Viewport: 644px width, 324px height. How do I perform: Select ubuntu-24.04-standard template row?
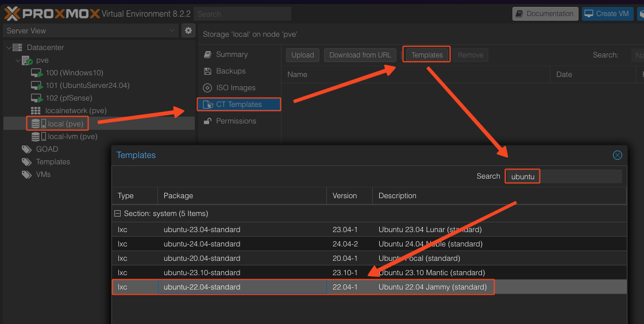369,244
